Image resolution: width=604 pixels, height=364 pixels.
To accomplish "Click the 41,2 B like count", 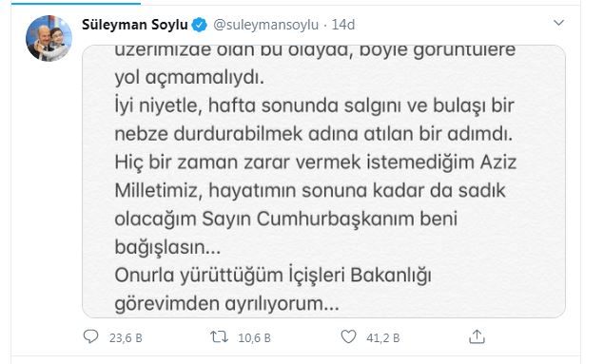I will (383, 338).
